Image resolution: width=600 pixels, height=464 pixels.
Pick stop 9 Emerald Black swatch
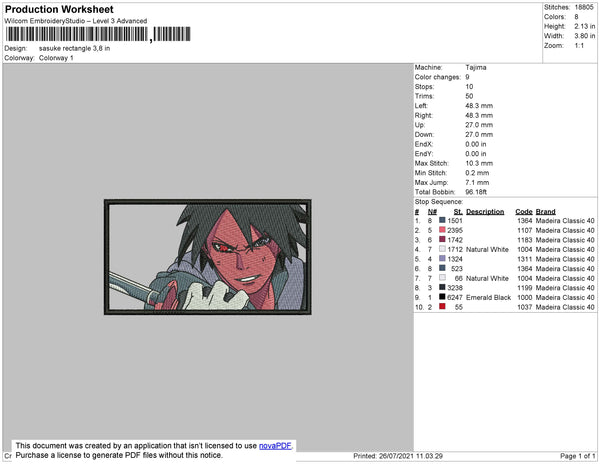(442, 297)
